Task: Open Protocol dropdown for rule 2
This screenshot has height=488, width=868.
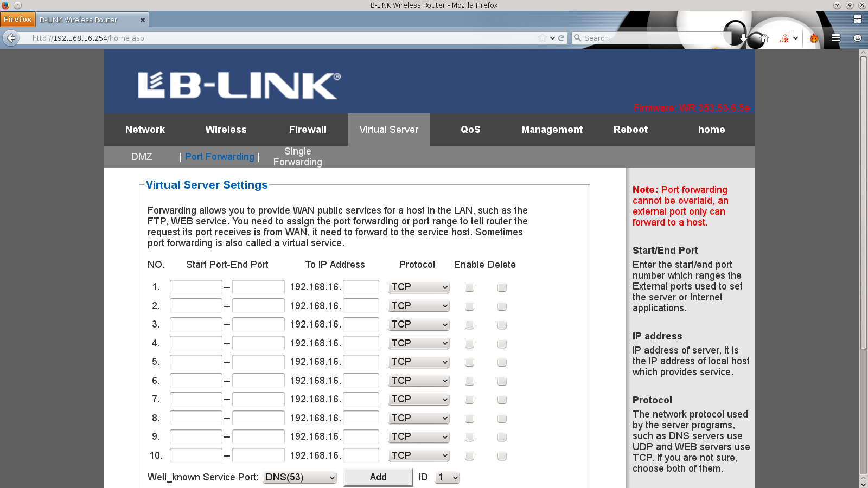Action: pos(419,306)
